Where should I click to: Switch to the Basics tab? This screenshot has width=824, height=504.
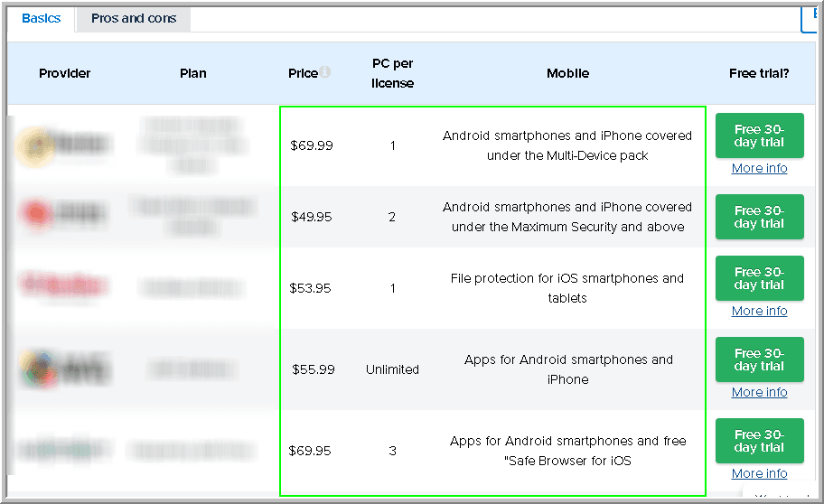click(42, 18)
